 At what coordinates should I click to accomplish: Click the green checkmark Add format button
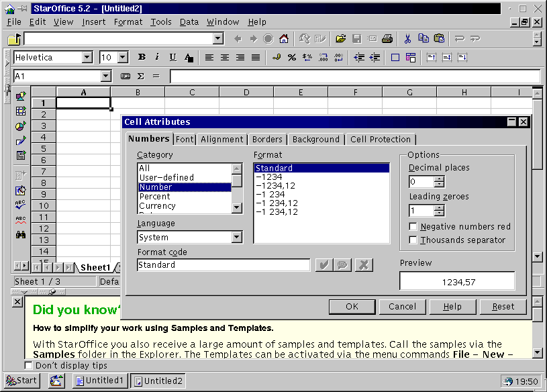pyautogui.click(x=324, y=265)
